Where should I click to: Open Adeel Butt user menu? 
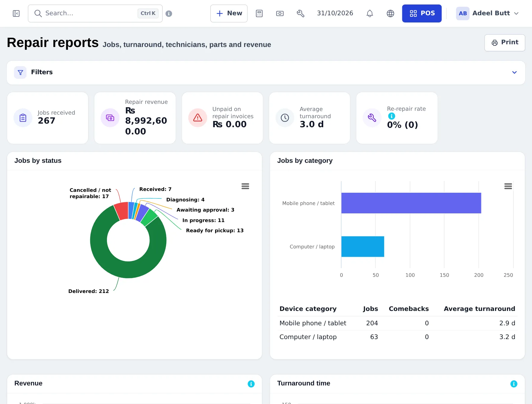click(x=487, y=13)
